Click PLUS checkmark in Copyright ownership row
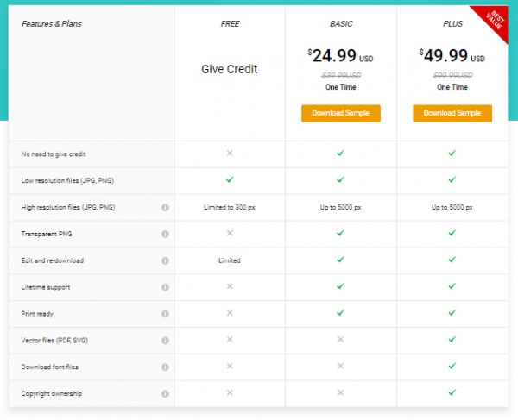The width and height of the screenshot is (518, 420). (452, 393)
